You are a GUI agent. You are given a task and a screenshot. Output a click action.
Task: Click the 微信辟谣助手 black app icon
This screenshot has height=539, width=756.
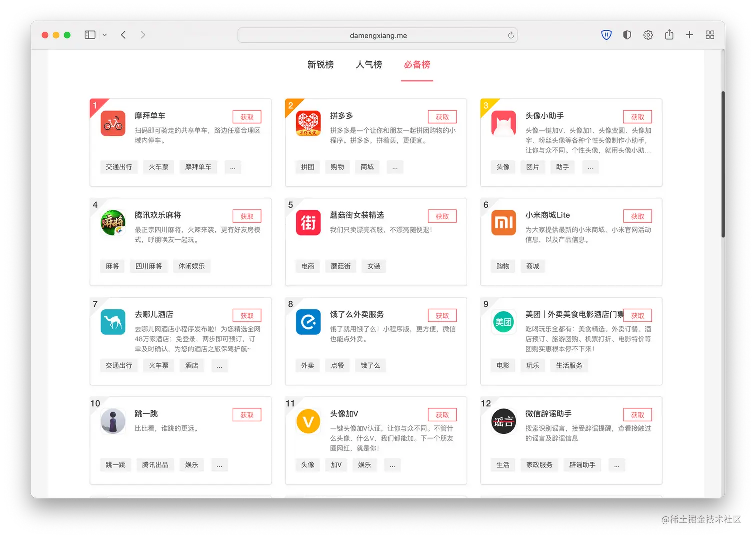coord(503,421)
